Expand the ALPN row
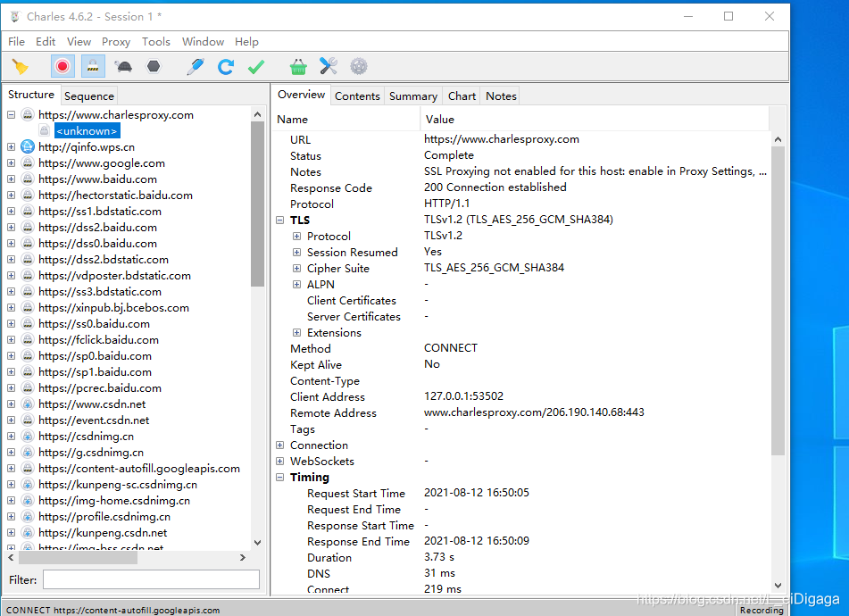The height and width of the screenshot is (616, 849). click(x=296, y=284)
